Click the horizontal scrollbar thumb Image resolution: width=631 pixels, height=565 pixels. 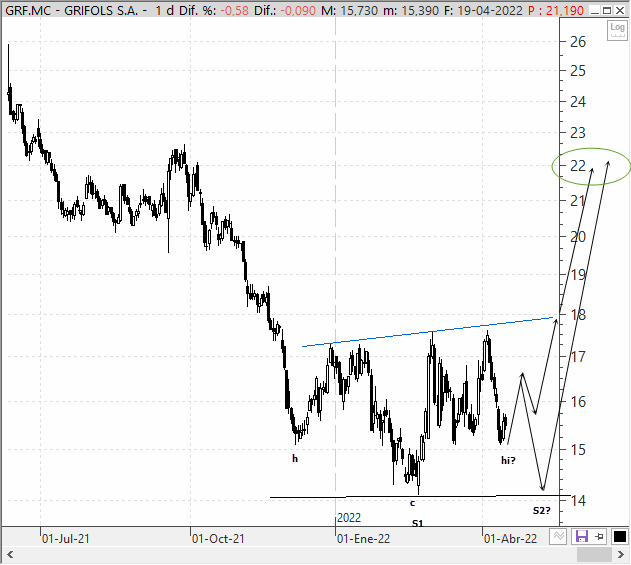pyautogui.click(x=594, y=555)
